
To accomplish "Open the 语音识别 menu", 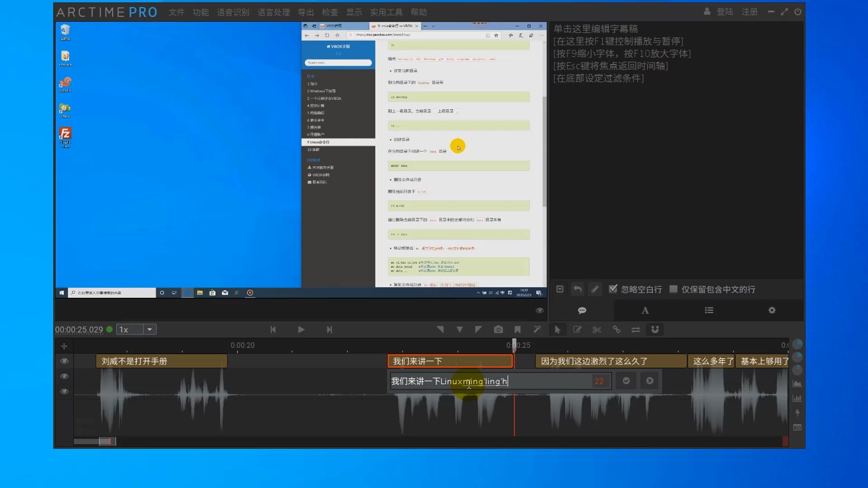I will pyautogui.click(x=233, y=12).
